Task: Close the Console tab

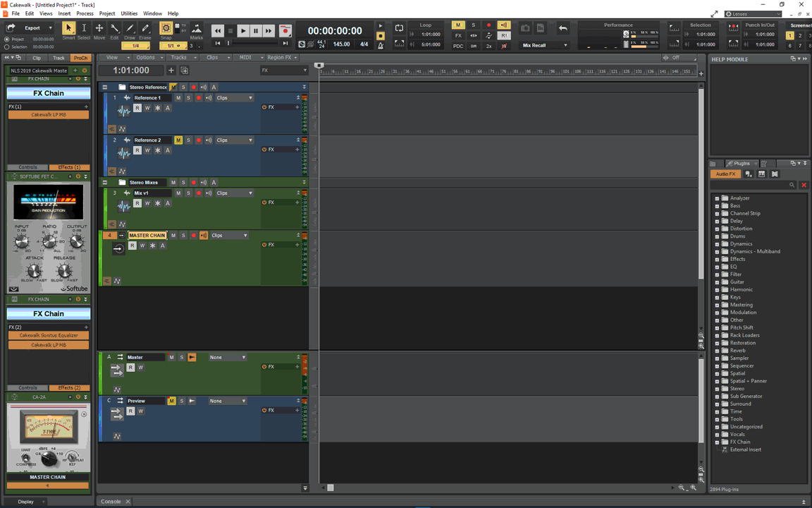Action: [128, 502]
